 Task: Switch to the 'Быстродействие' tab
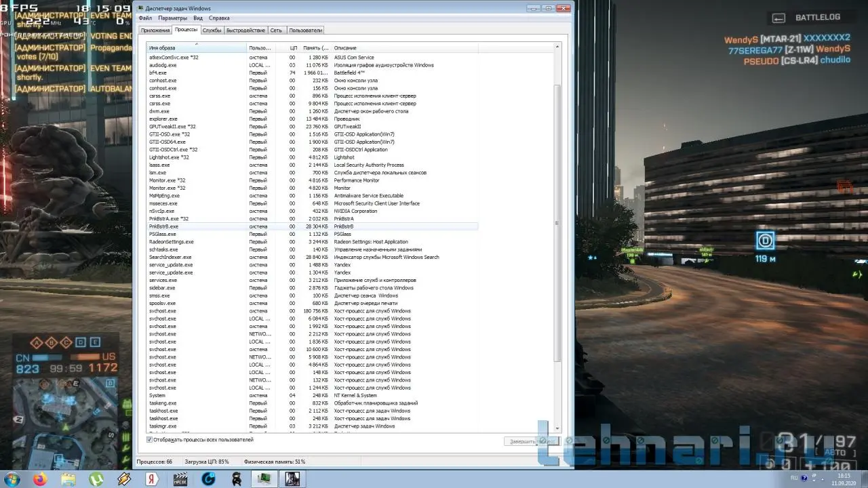(245, 30)
